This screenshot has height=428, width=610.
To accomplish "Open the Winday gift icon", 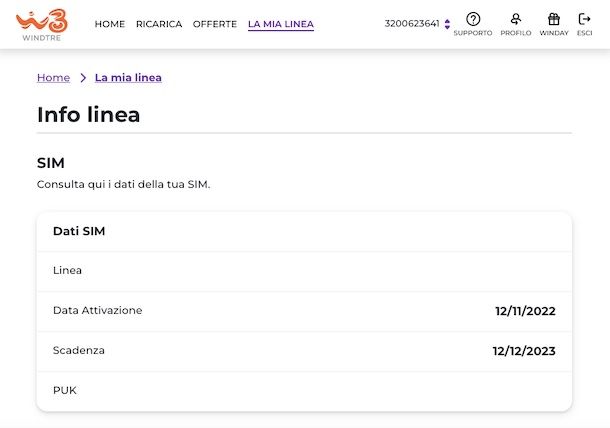I will (553, 19).
